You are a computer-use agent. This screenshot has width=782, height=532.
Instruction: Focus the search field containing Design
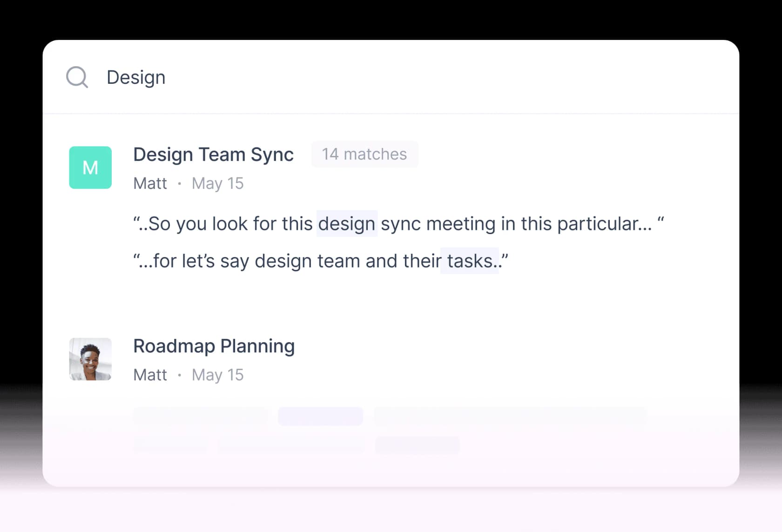tap(391, 77)
